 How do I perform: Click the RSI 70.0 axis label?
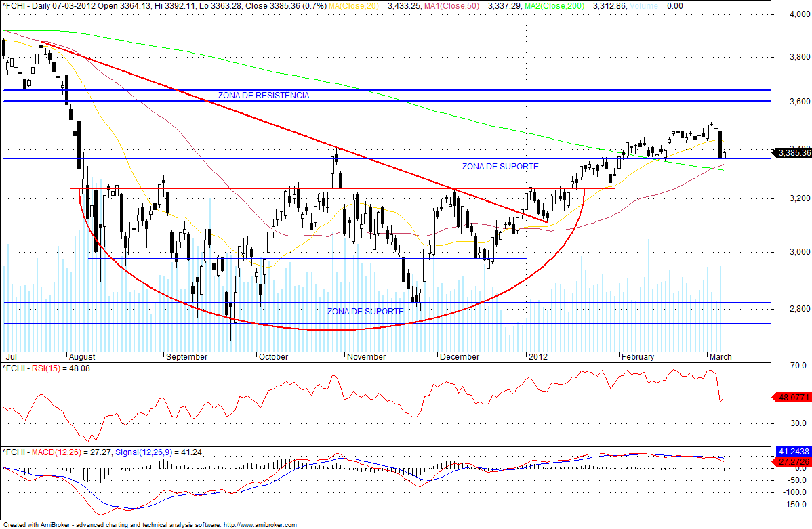tap(798, 366)
